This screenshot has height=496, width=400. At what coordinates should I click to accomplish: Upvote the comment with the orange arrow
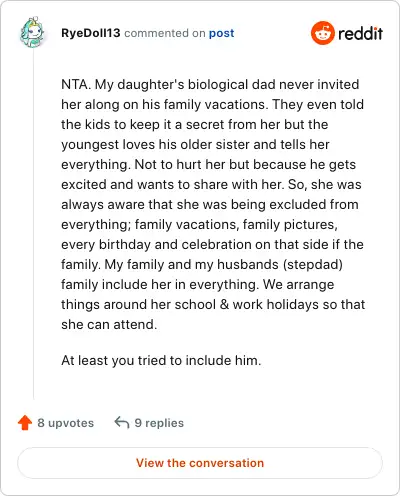(25, 423)
